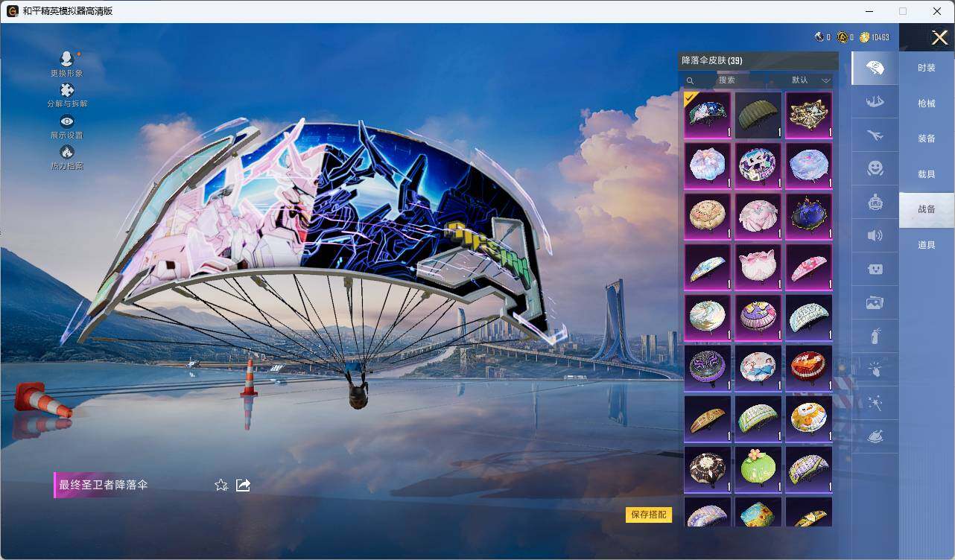The width and height of the screenshot is (955, 560).
Task: Click the gold coin balance 10463
Action: coord(875,37)
